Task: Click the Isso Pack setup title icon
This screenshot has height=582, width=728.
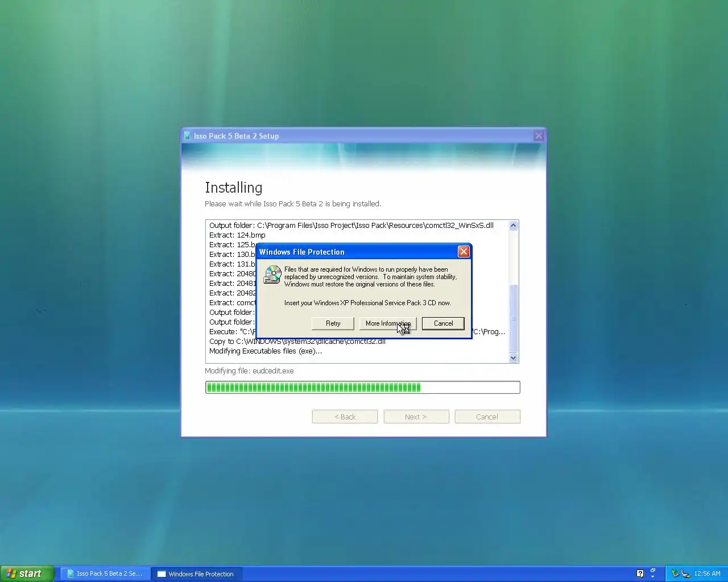Action: pyautogui.click(x=187, y=136)
